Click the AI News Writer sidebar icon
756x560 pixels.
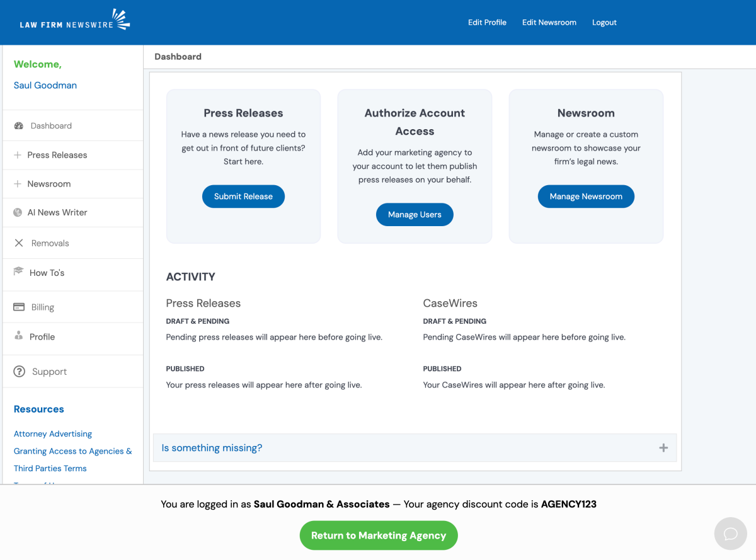(18, 213)
